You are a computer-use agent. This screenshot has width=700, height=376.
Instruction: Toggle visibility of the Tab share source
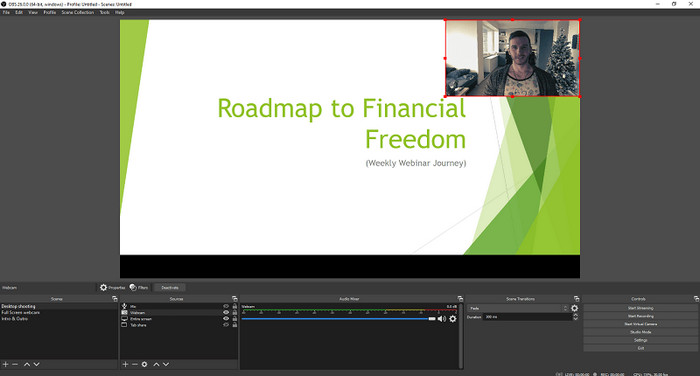point(226,325)
